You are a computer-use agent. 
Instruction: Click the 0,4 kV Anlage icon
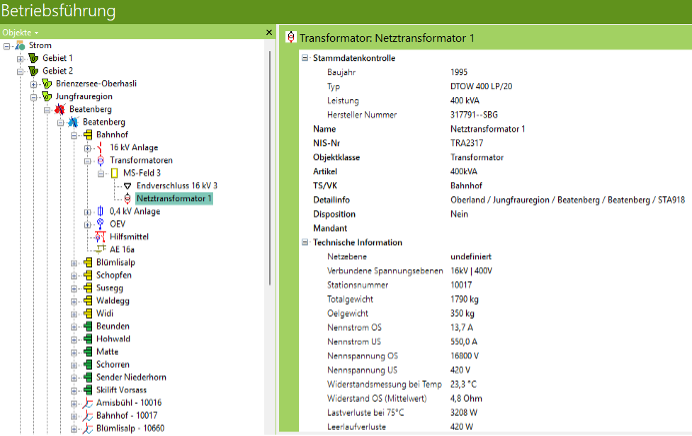(100, 211)
